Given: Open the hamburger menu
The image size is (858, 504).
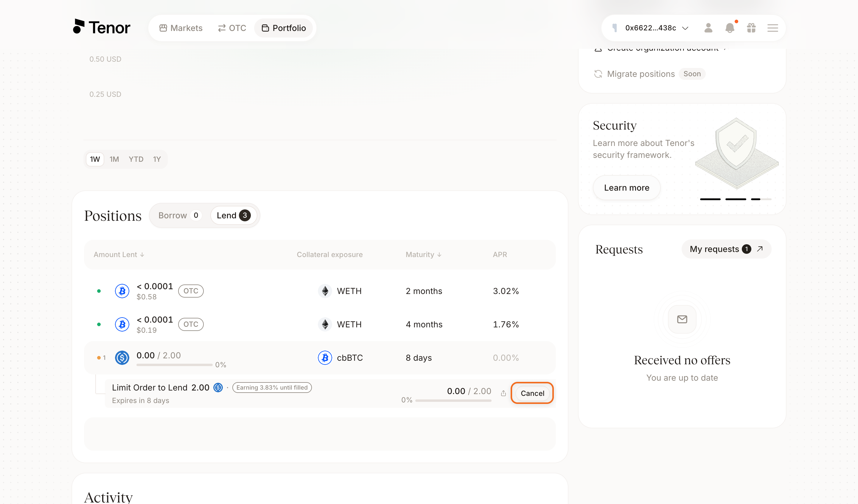Looking at the screenshot, I should point(772,28).
